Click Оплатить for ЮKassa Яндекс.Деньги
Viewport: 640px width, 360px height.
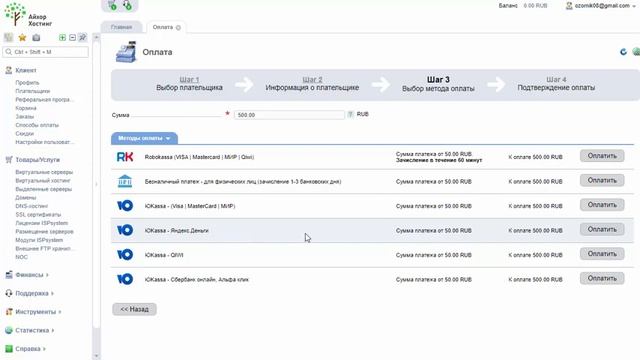point(602,229)
